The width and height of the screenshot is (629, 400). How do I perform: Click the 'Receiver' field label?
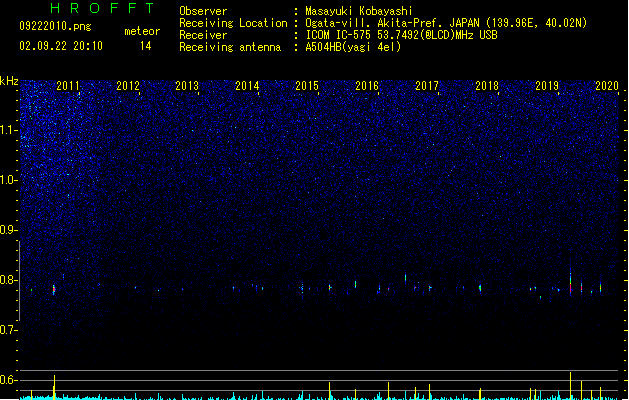(203, 35)
